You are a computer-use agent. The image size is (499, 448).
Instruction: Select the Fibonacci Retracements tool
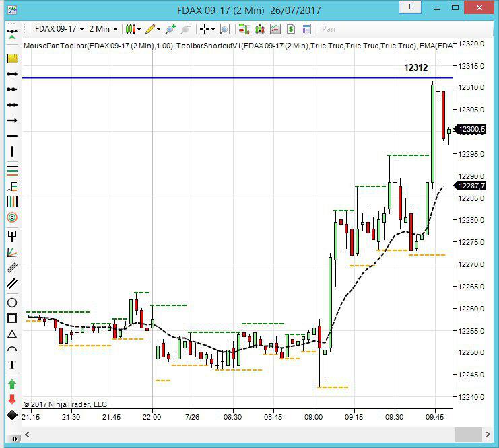(x=12, y=171)
